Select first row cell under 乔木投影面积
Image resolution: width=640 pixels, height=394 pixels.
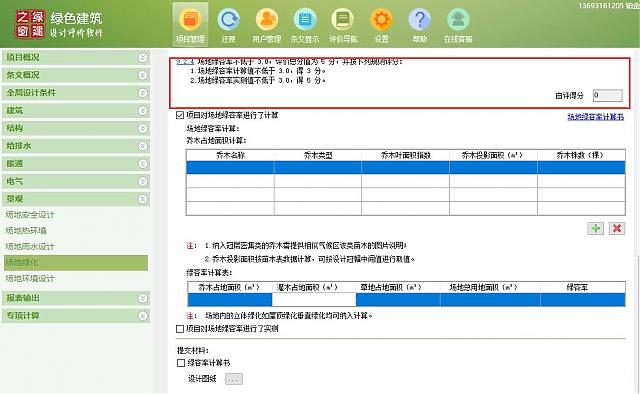tap(493, 167)
